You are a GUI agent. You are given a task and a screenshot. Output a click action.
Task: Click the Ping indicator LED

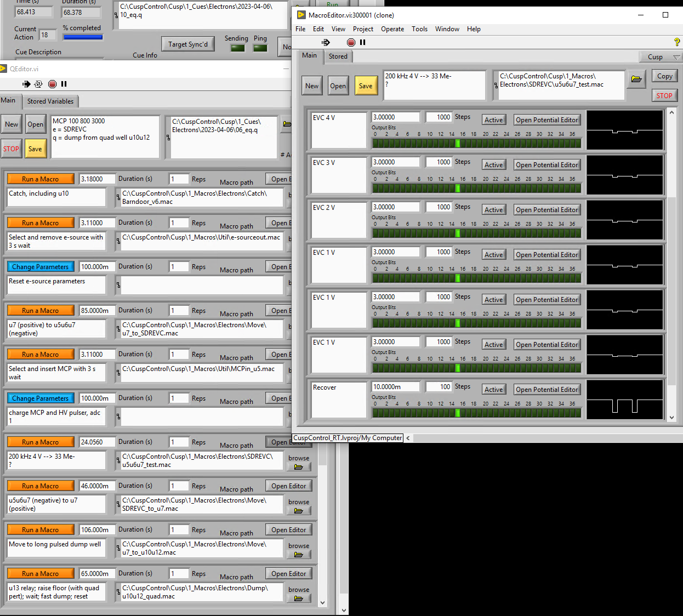[x=260, y=48]
